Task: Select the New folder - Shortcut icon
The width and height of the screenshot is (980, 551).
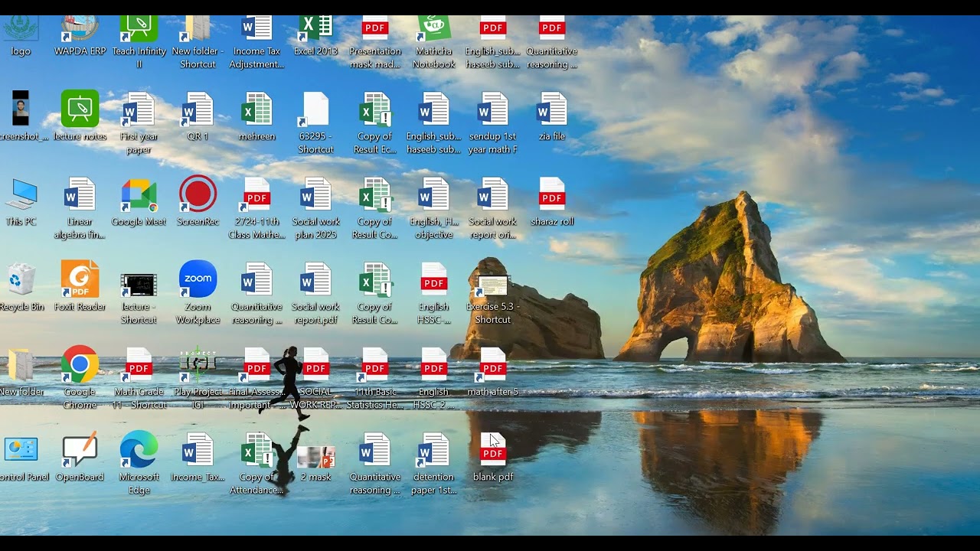Action: tap(198, 42)
